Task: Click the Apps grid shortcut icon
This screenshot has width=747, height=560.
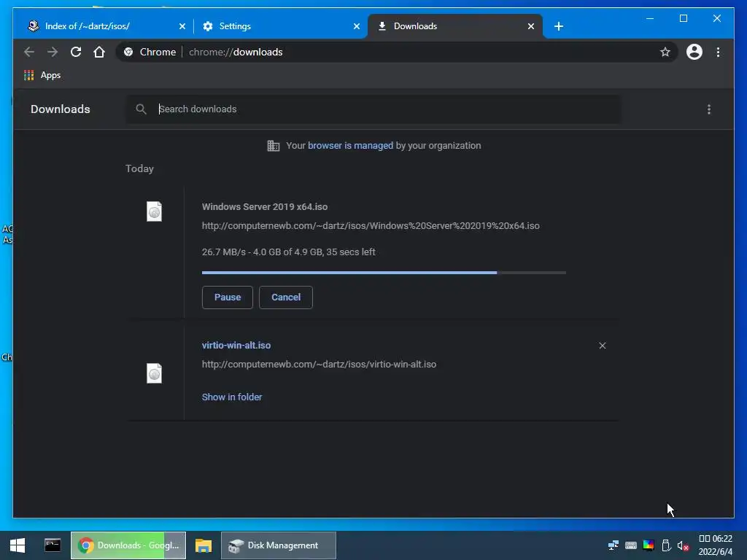Action: click(x=29, y=75)
